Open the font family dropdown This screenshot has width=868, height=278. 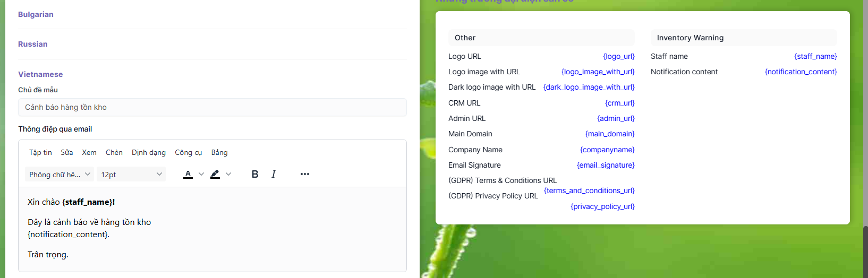coord(59,174)
